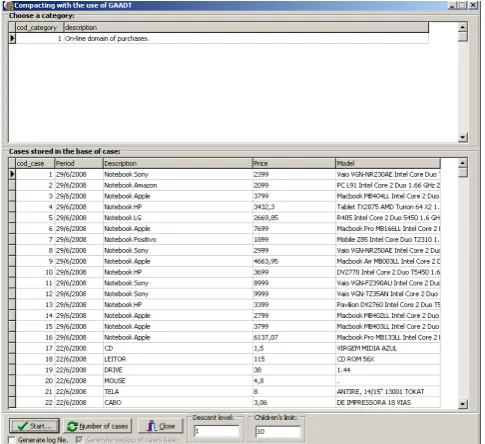Select model cell 'CD ROM 56X'
485x444 pixels.
(388, 359)
